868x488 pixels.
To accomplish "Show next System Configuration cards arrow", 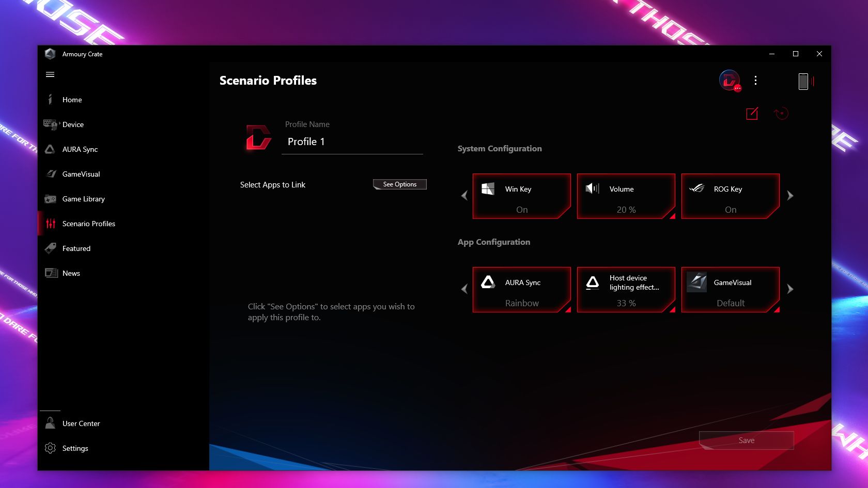I will 790,196.
